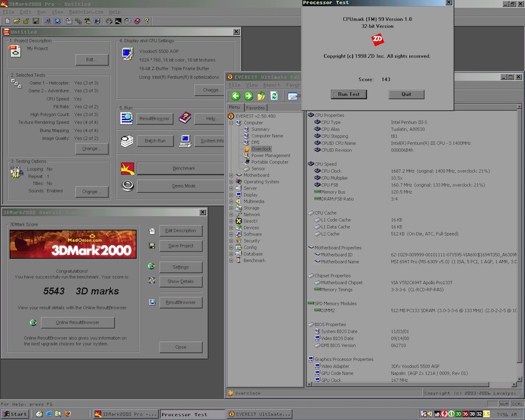Expand the Server tree node
525x420 pixels.
click(x=231, y=188)
